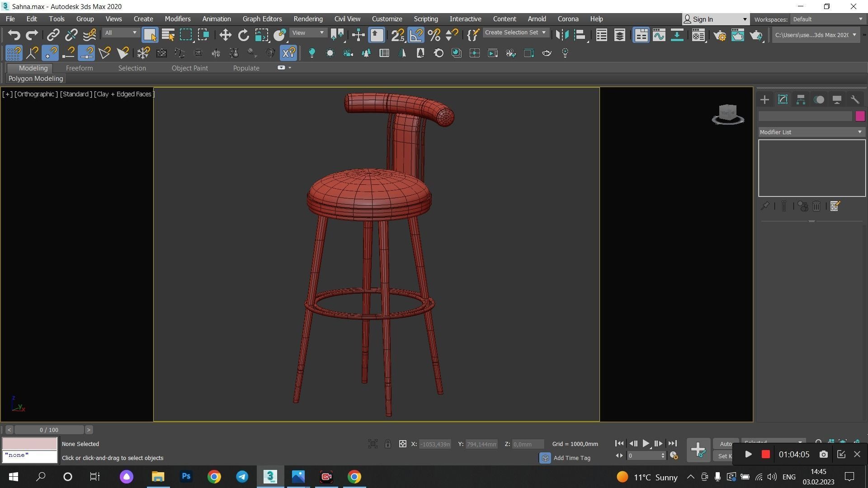Viewport: 868px width, 488px height.
Task: Open the Rendered Frame Window icon
Action: (x=738, y=35)
